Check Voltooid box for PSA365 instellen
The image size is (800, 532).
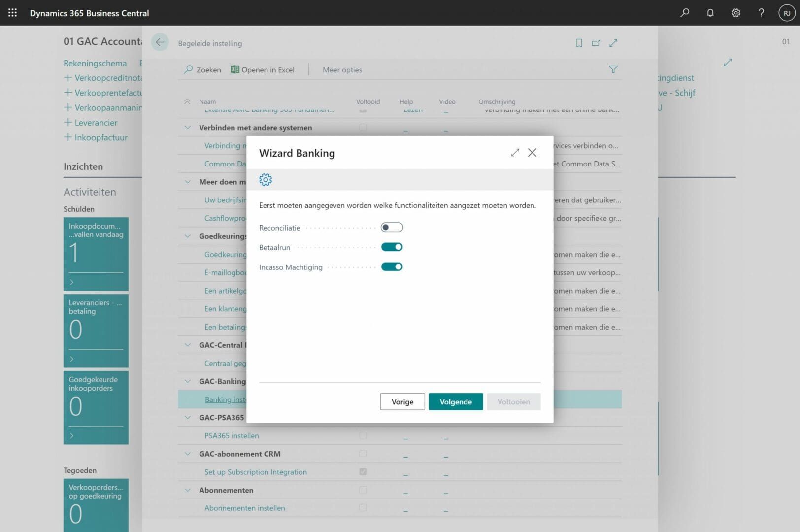point(363,435)
